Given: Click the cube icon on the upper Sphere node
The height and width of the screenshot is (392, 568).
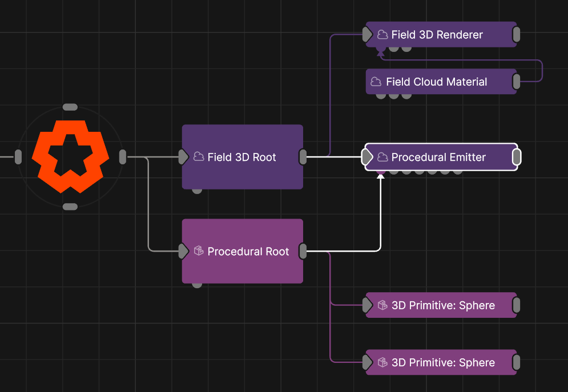Looking at the screenshot, I should [382, 305].
